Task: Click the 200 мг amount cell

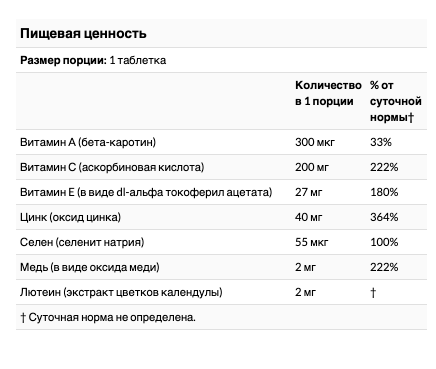Action: 312,167
